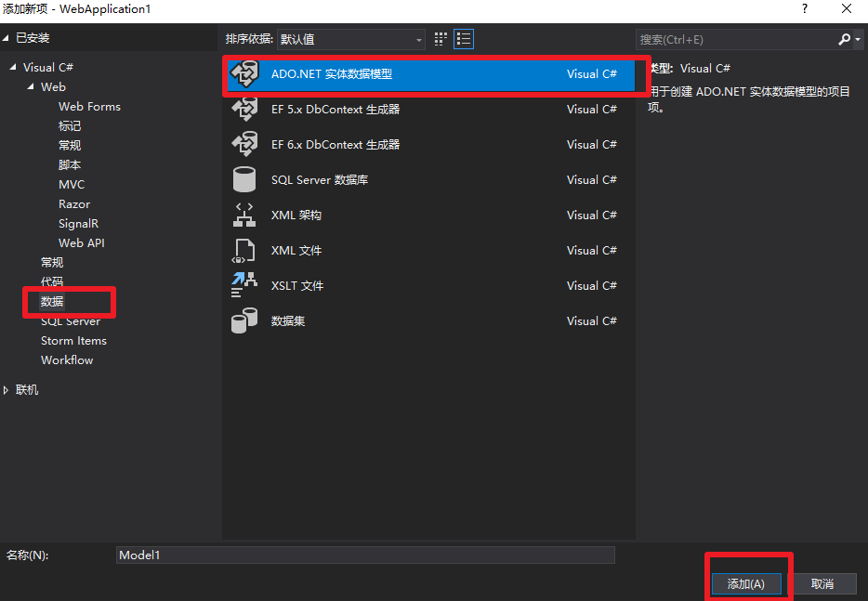
Task: Select MVC category in the tree
Action: pyautogui.click(x=72, y=184)
